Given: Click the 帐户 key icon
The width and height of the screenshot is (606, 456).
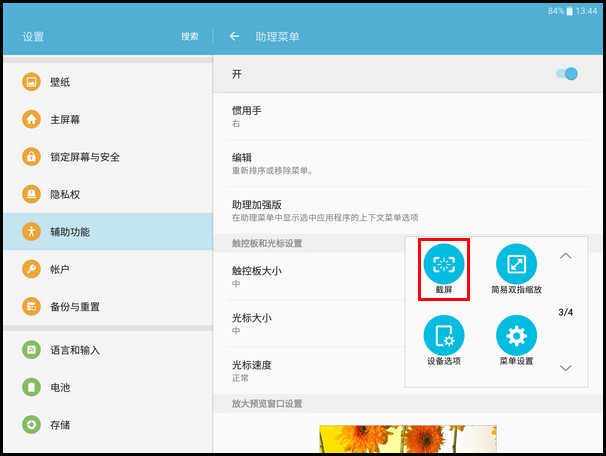Looking at the screenshot, I should point(31,269).
